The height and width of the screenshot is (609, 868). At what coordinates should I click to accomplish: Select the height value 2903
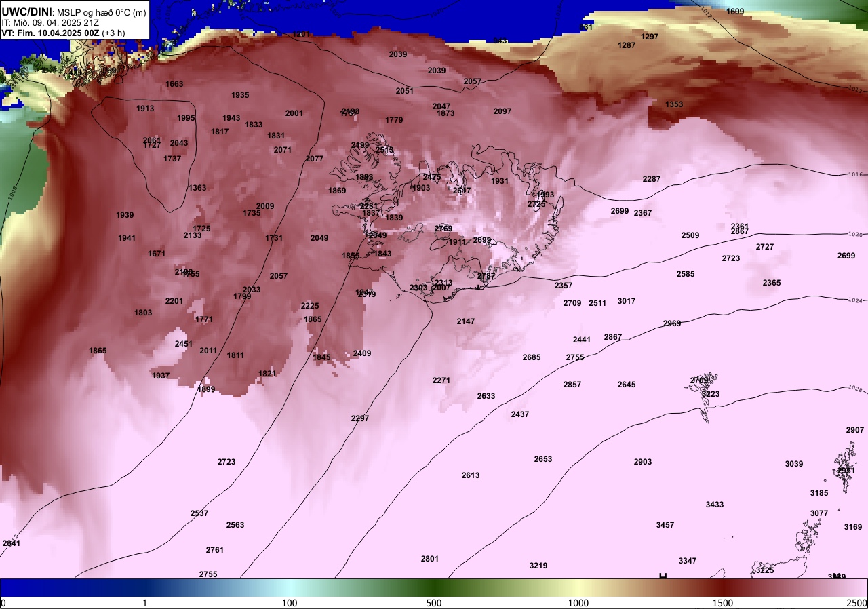tap(643, 462)
